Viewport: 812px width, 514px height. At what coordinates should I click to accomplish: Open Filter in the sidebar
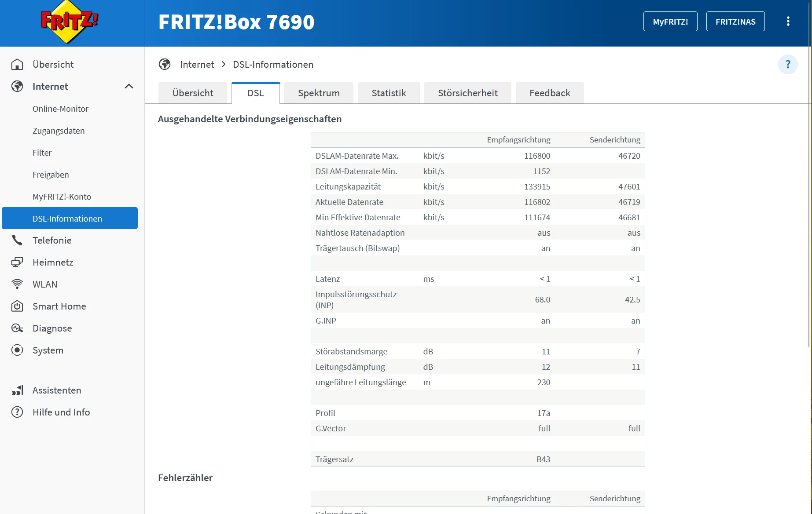point(42,153)
